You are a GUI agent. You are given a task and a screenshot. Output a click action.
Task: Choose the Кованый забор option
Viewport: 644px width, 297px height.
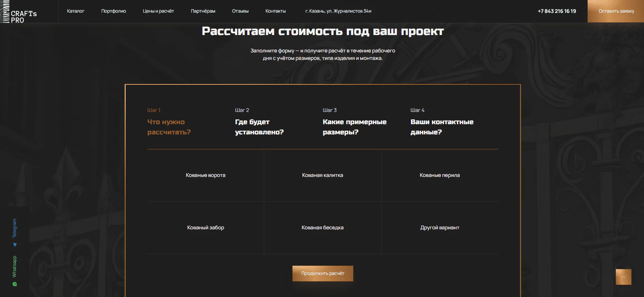coord(205,228)
